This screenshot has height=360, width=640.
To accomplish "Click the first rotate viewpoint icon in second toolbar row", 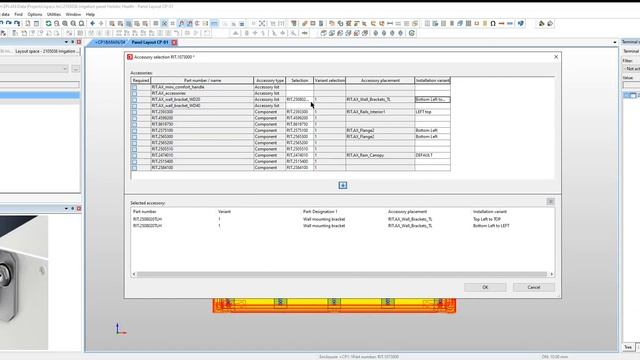I will click(x=376, y=33).
